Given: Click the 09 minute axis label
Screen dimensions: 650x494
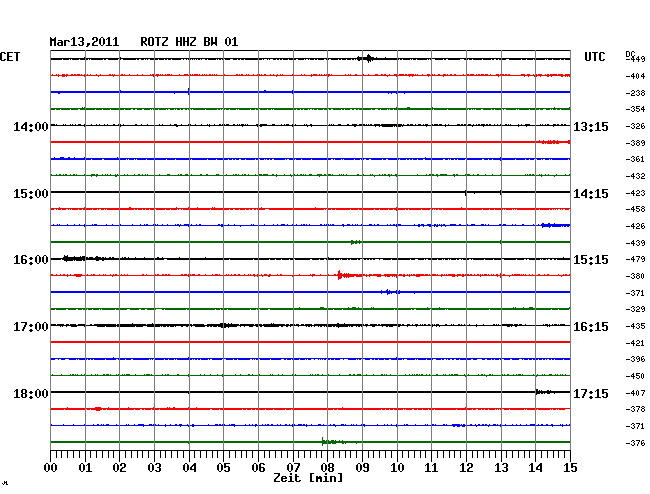Looking at the screenshot, I should pyautogui.click(x=362, y=468).
